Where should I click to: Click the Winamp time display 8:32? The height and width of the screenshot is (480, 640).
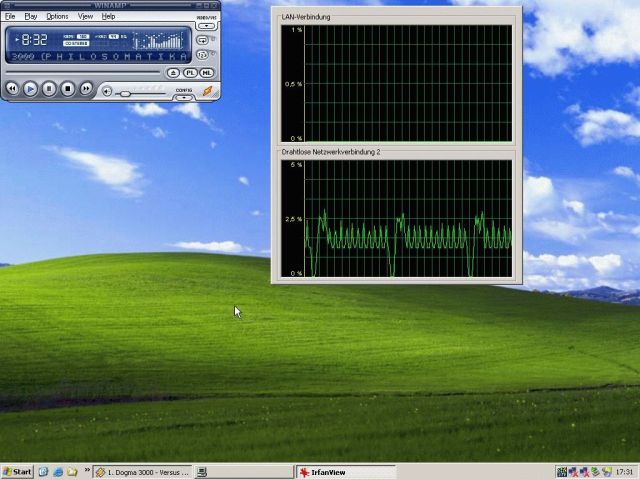coord(34,40)
